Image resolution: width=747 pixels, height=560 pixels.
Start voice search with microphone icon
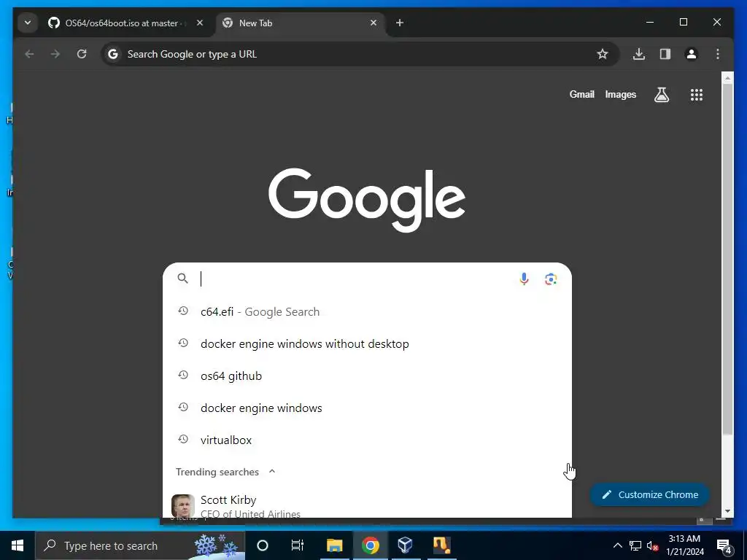(524, 279)
